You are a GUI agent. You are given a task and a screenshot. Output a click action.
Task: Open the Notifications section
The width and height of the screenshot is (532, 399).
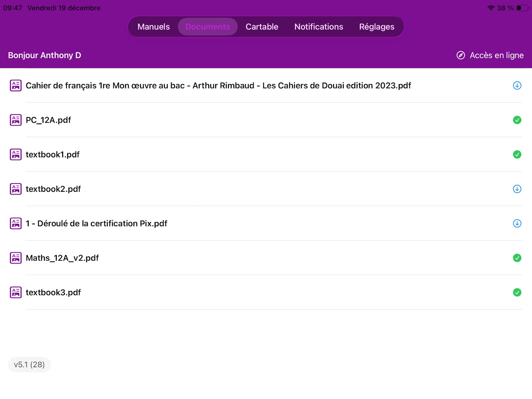tap(319, 27)
